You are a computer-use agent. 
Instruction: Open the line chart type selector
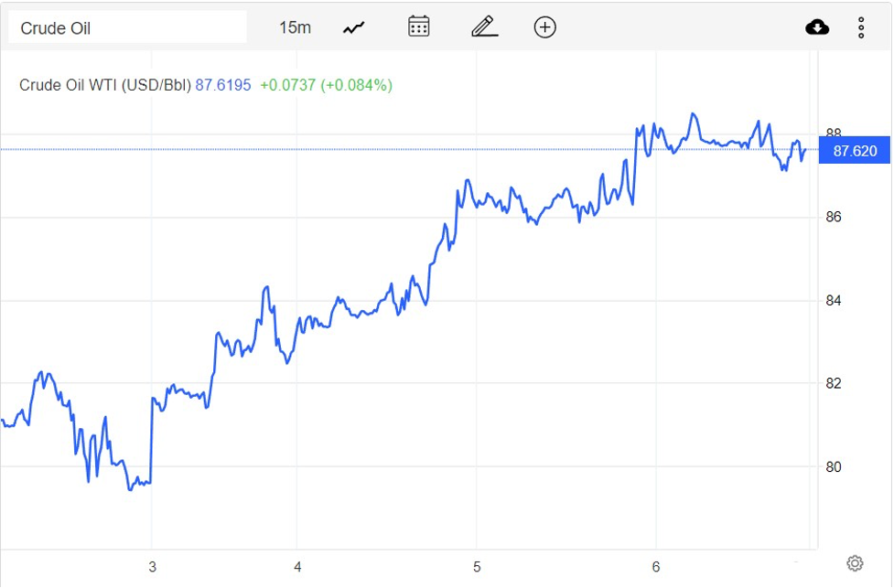[354, 27]
